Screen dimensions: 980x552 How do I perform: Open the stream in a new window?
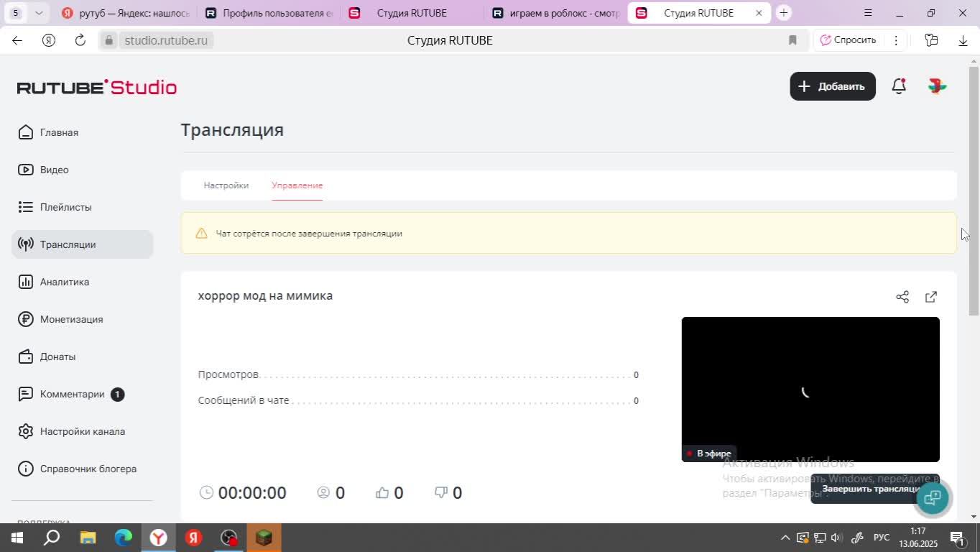(x=931, y=297)
